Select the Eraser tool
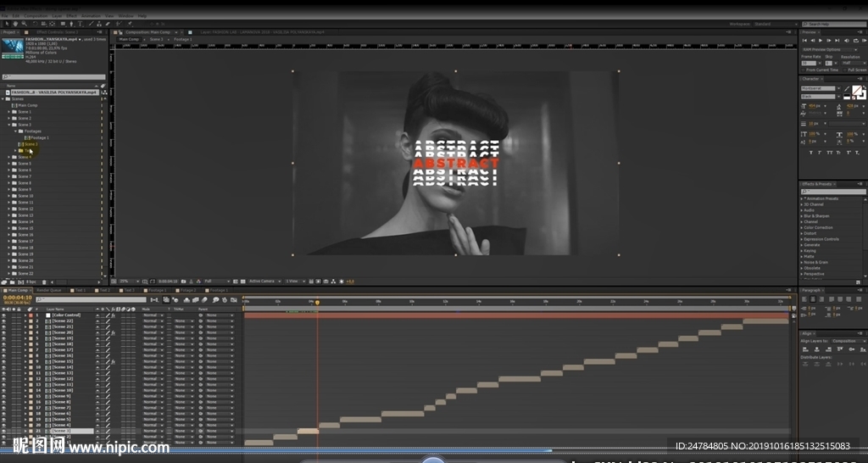 pyautogui.click(x=108, y=24)
